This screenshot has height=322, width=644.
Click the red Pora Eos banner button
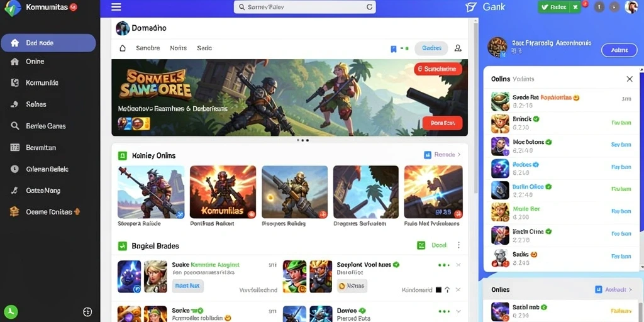coord(442,123)
